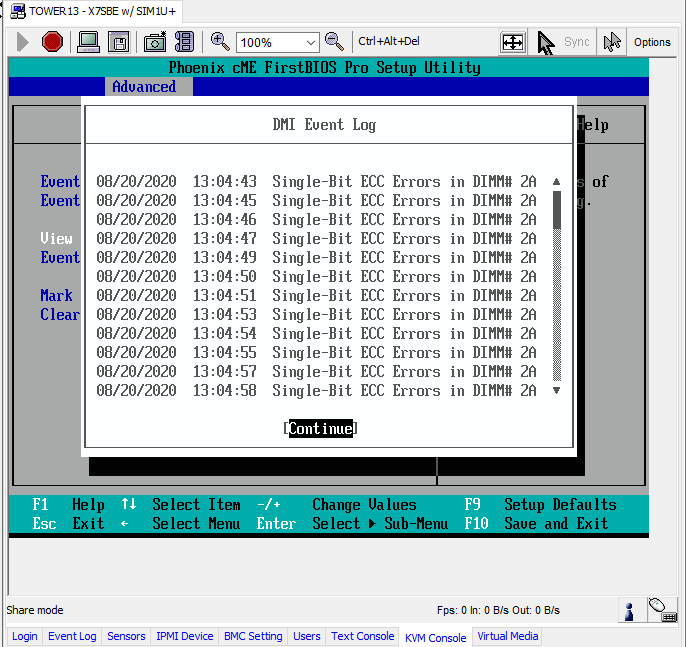Click the F9 Setup Defaults hint
686x647 pixels.
click(x=540, y=504)
